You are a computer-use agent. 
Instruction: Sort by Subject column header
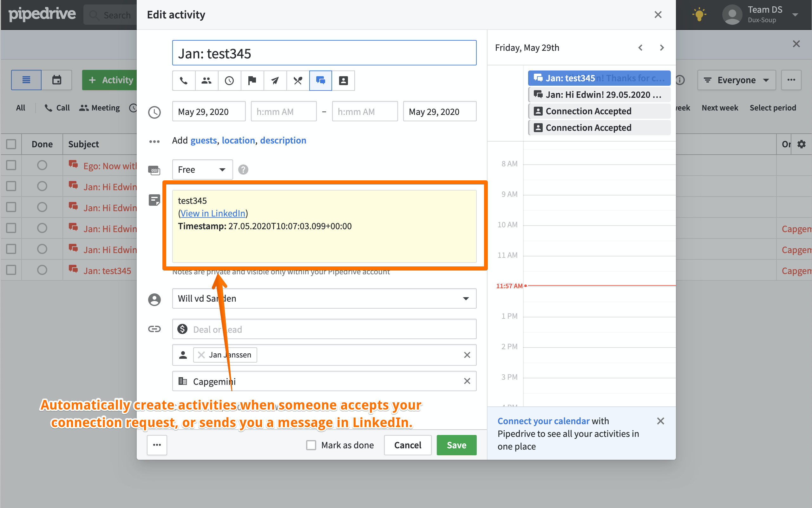pyautogui.click(x=83, y=144)
